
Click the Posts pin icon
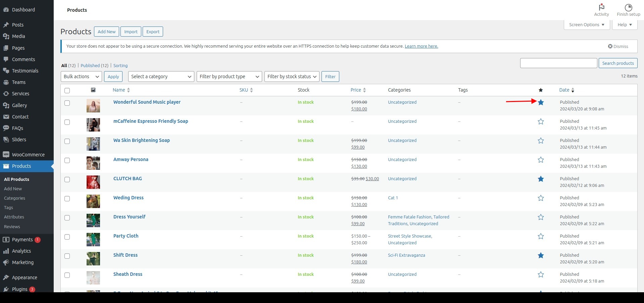(6, 25)
